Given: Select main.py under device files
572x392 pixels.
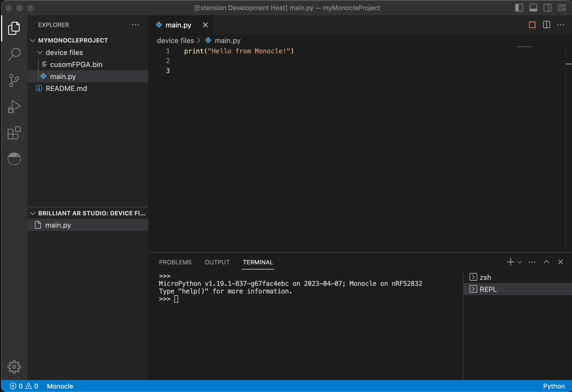Looking at the screenshot, I should [x=88, y=76].
